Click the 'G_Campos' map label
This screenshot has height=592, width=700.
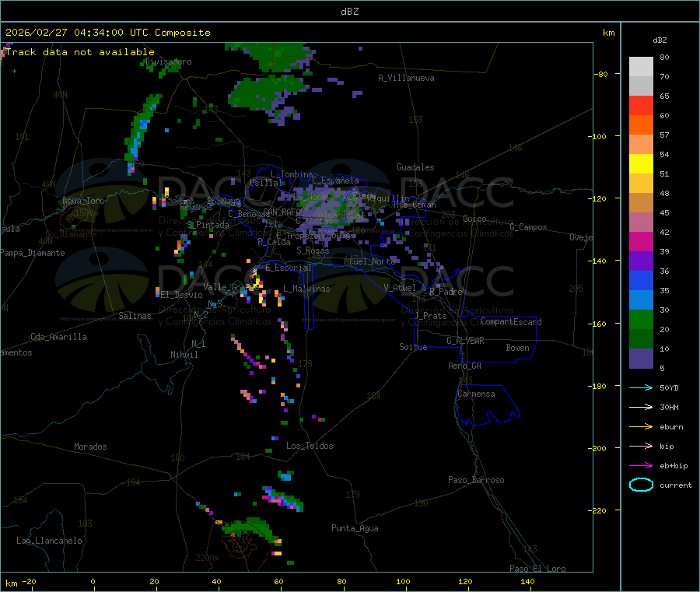tap(529, 227)
